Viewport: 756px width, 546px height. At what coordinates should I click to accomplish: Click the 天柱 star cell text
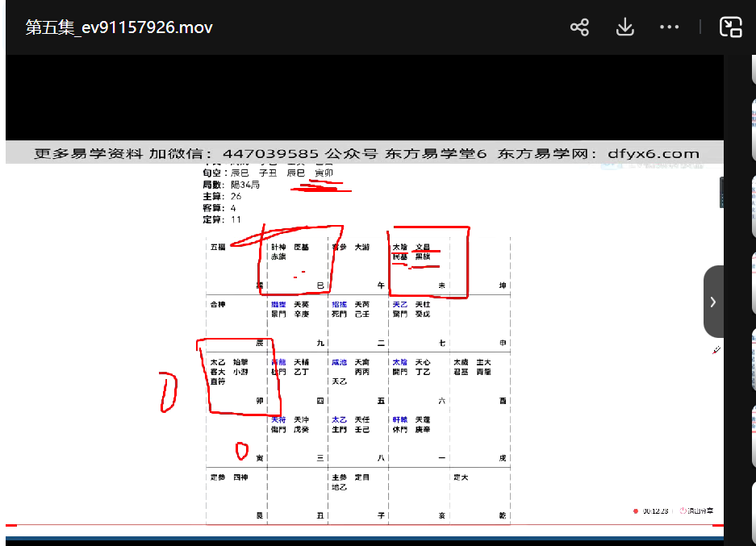pyautogui.click(x=423, y=304)
